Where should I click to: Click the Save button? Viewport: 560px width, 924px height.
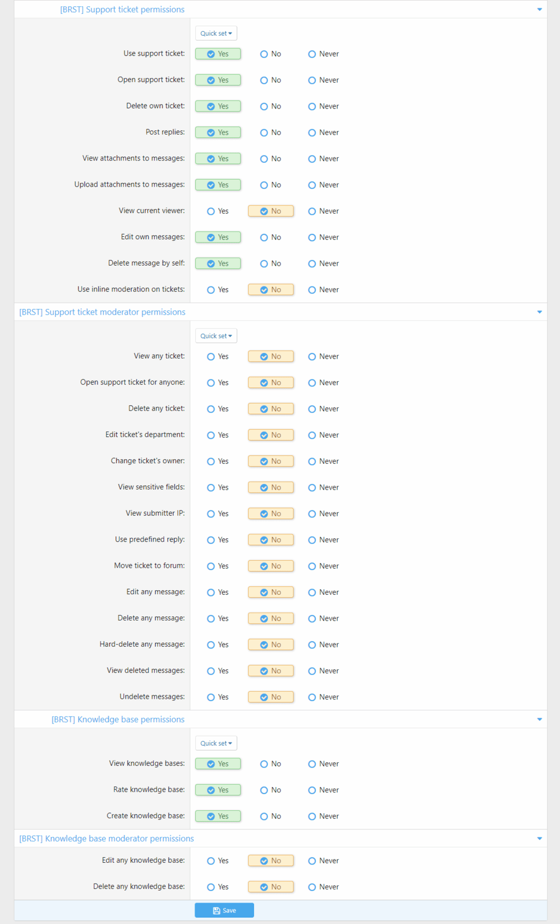[224, 911]
